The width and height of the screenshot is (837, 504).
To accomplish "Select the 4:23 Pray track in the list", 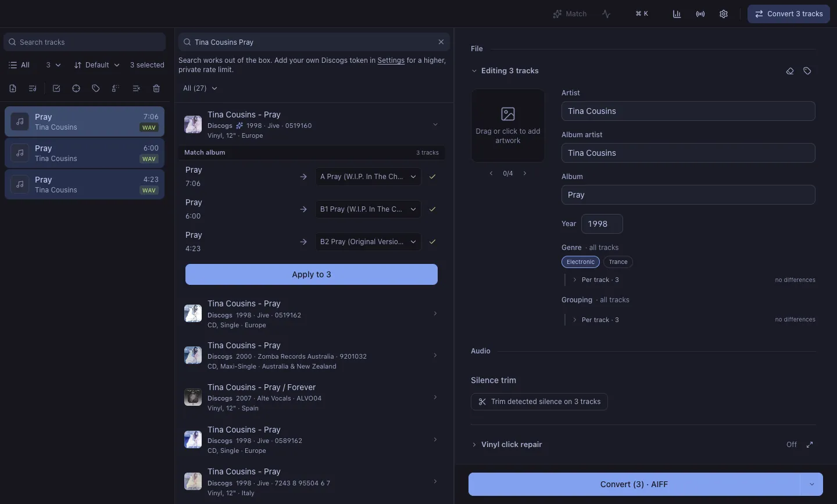I will (x=84, y=184).
